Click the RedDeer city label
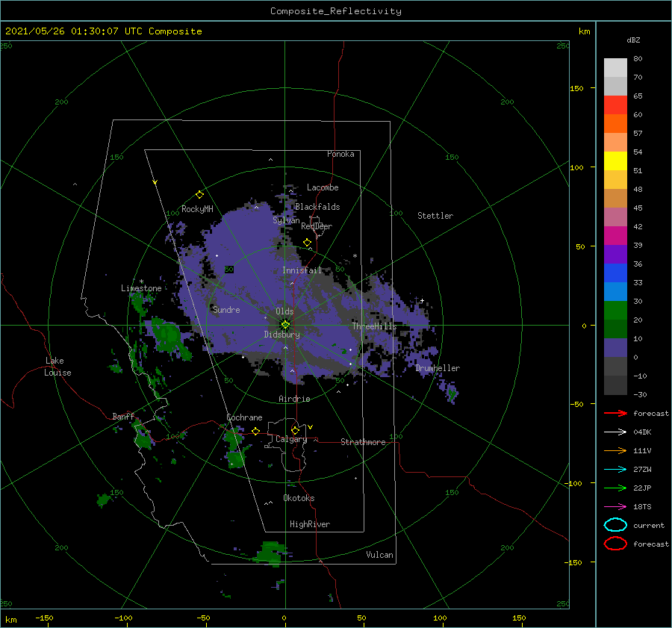Screen dimensions: 672x628 click(317, 226)
